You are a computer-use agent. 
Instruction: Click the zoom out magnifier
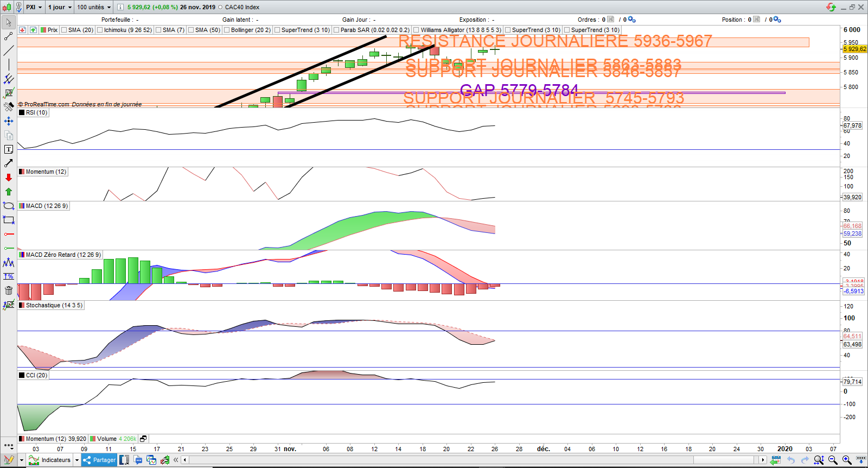tap(833, 460)
